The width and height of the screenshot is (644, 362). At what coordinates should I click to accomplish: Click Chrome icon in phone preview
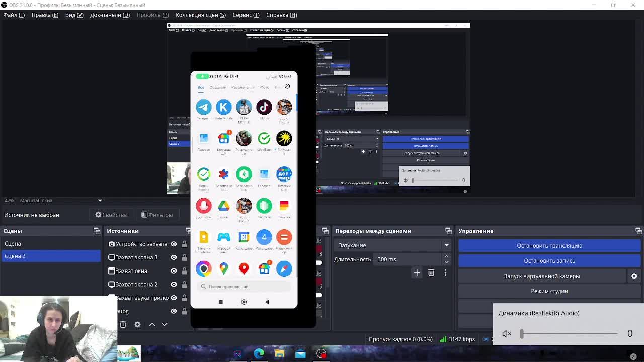tap(204, 268)
